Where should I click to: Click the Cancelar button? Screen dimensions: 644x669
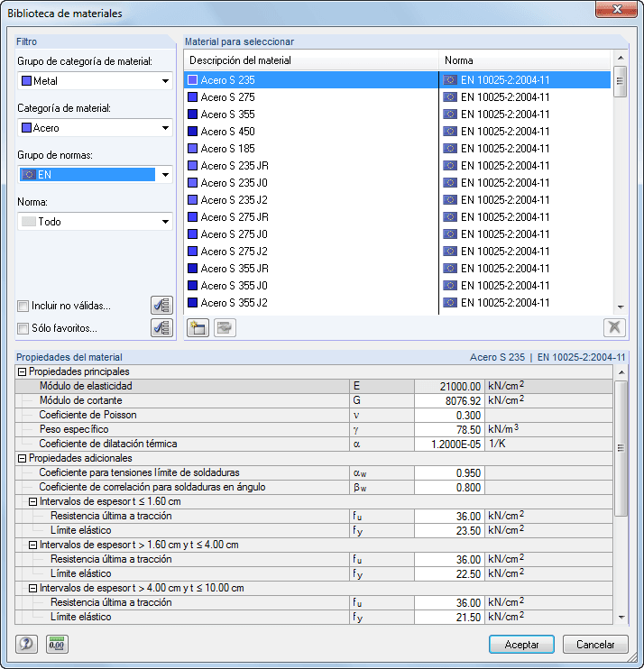[x=595, y=645]
